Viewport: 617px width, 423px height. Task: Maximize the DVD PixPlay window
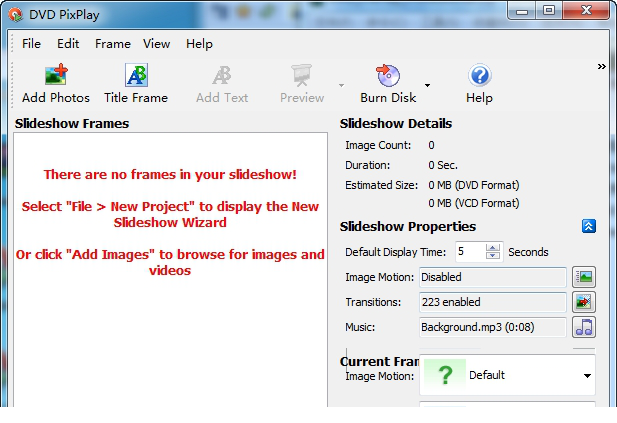click(x=549, y=11)
